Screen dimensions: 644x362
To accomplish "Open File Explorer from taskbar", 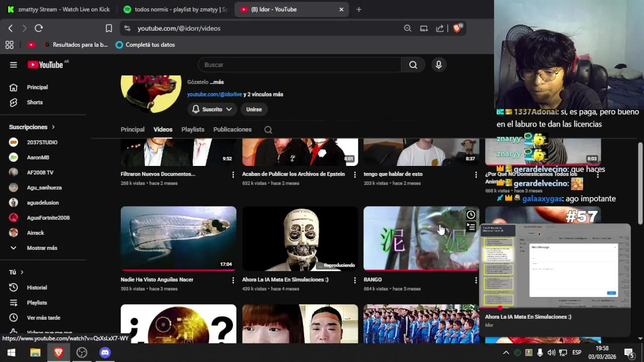I will coord(35,352).
